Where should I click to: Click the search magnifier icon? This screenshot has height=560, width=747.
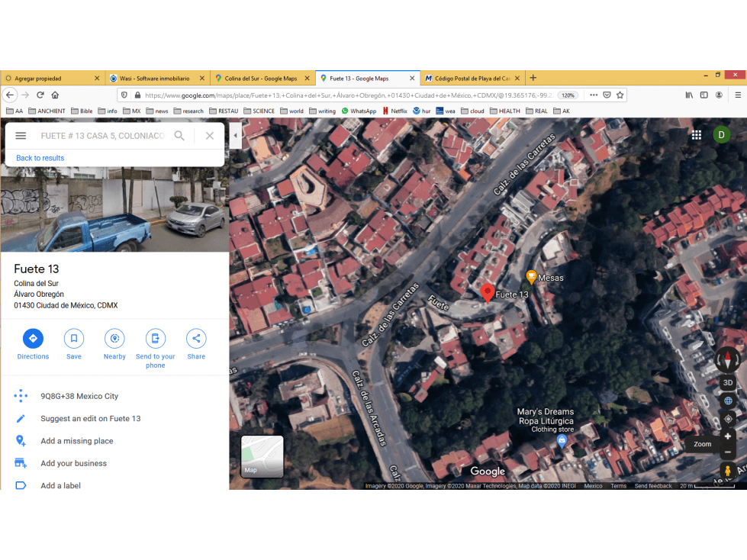click(179, 136)
